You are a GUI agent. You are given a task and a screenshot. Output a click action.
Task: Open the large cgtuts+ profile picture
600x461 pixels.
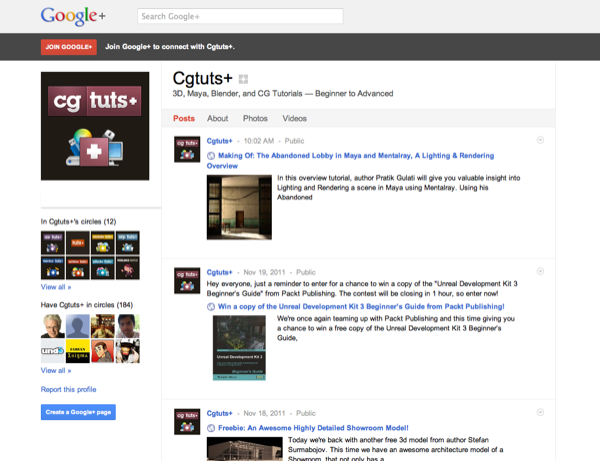pyautogui.click(x=95, y=126)
